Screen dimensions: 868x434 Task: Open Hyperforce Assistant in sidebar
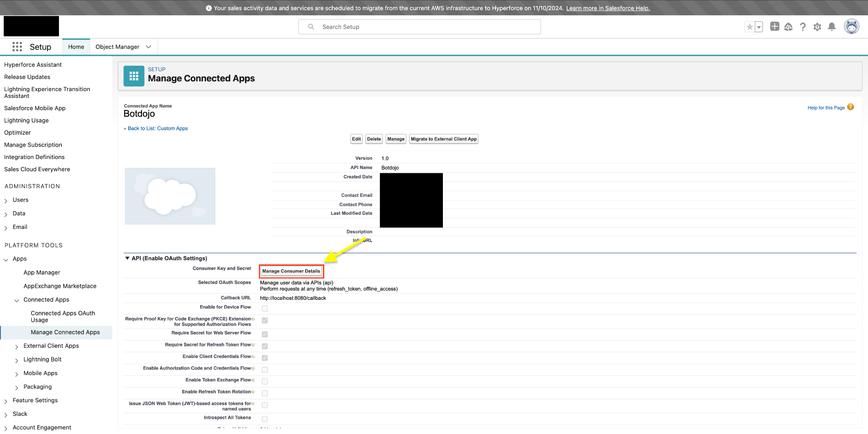click(x=33, y=65)
